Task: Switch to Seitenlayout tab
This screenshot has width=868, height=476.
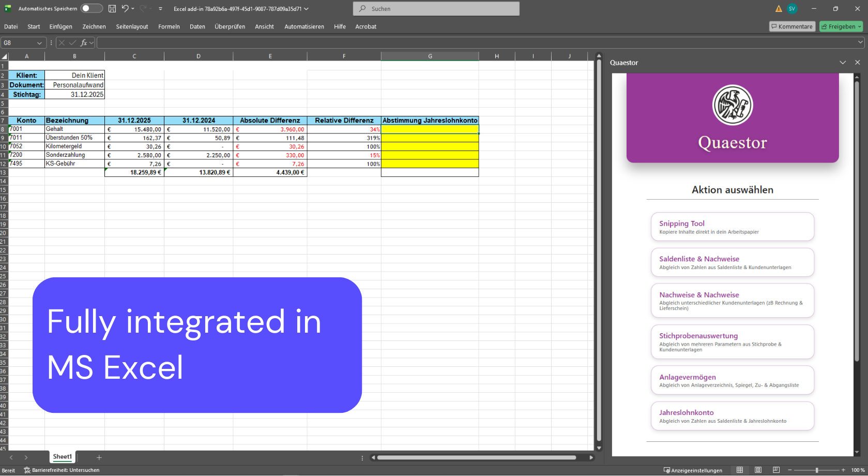Action: click(132, 26)
